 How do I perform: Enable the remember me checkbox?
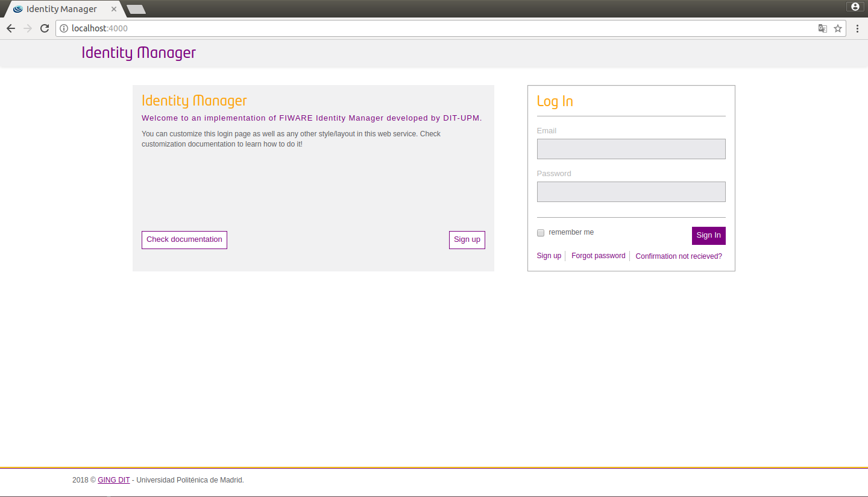pyautogui.click(x=541, y=233)
